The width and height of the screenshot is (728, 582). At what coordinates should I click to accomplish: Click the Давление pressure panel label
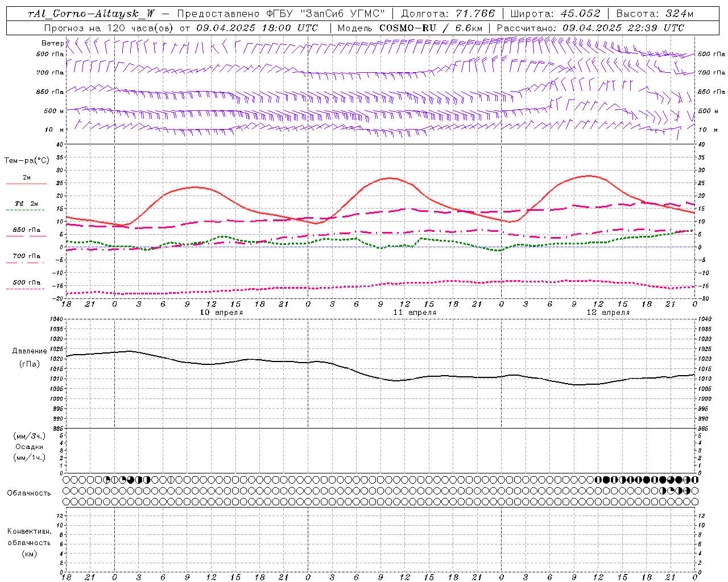pyautogui.click(x=30, y=351)
